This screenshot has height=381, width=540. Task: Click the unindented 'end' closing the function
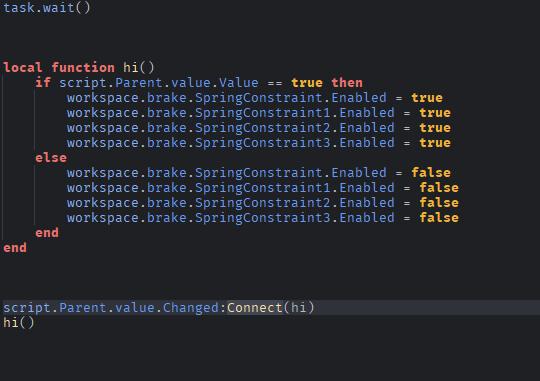(x=15, y=248)
